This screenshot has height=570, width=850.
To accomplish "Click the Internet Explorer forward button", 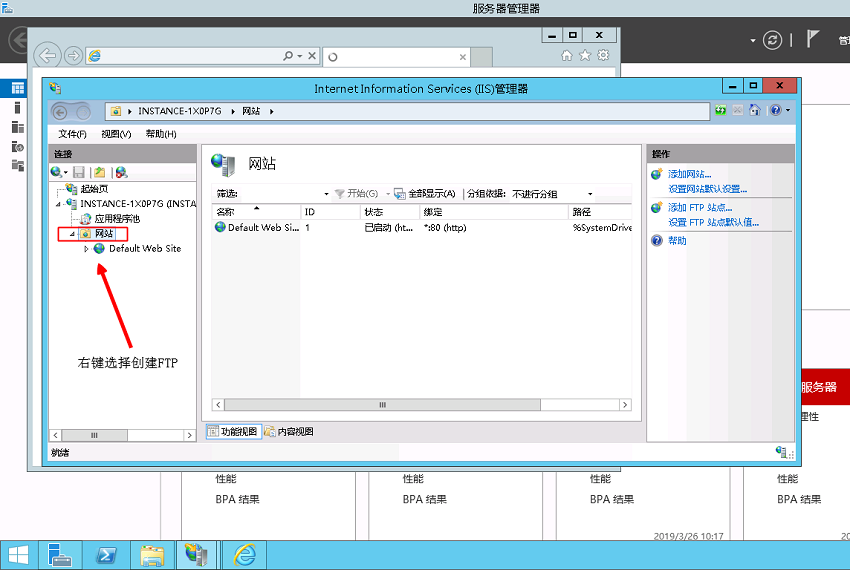I will (x=73, y=55).
